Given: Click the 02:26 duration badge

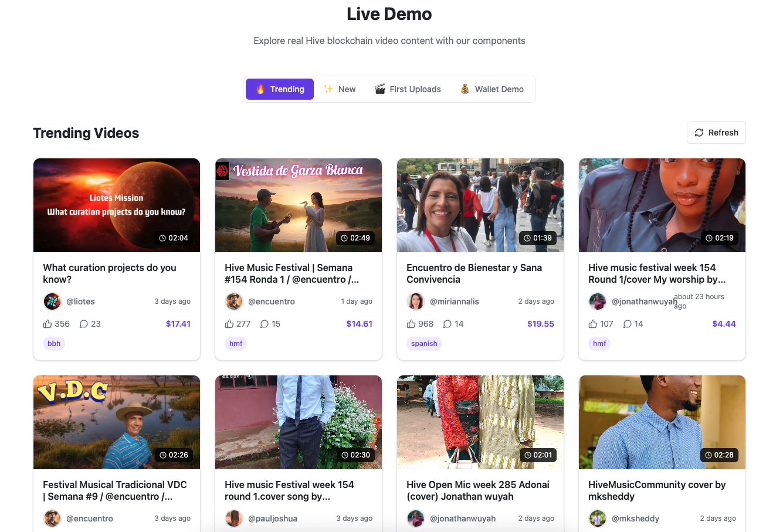Looking at the screenshot, I should (174, 455).
